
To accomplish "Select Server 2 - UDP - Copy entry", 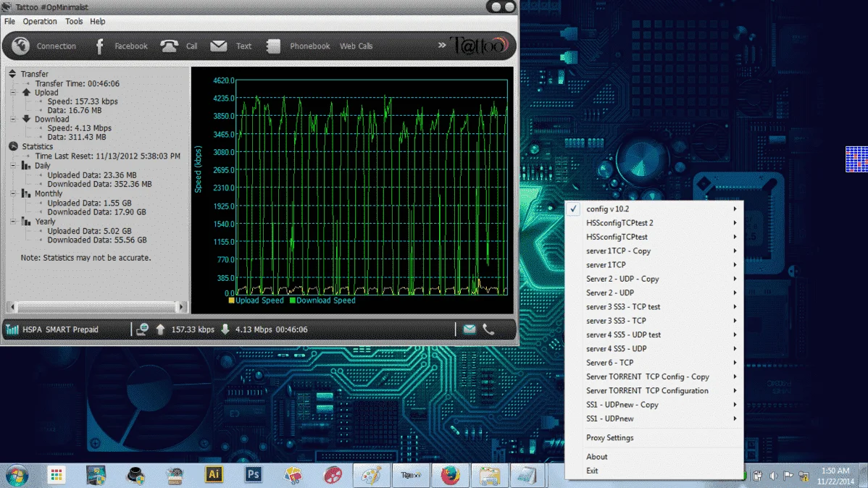I will pyautogui.click(x=654, y=279).
